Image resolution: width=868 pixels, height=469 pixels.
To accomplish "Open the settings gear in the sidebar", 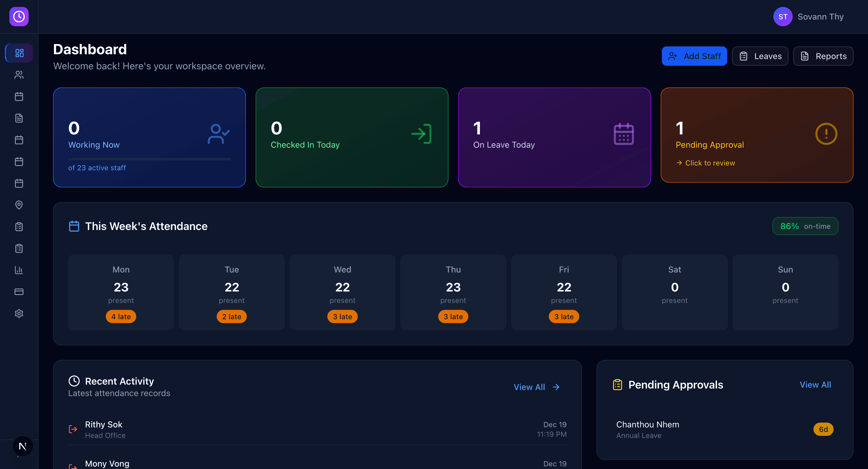I will [x=19, y=313].
